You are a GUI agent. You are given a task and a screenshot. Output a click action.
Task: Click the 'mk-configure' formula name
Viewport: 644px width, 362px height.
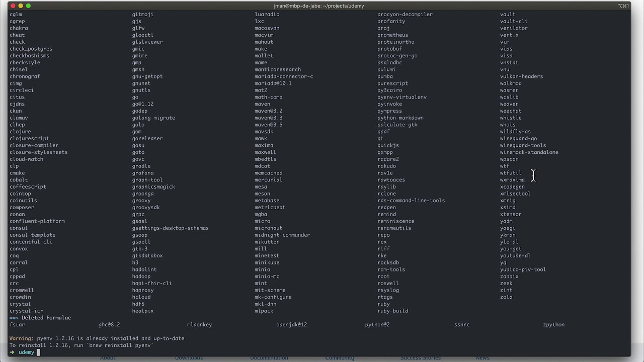click(273, 297)
